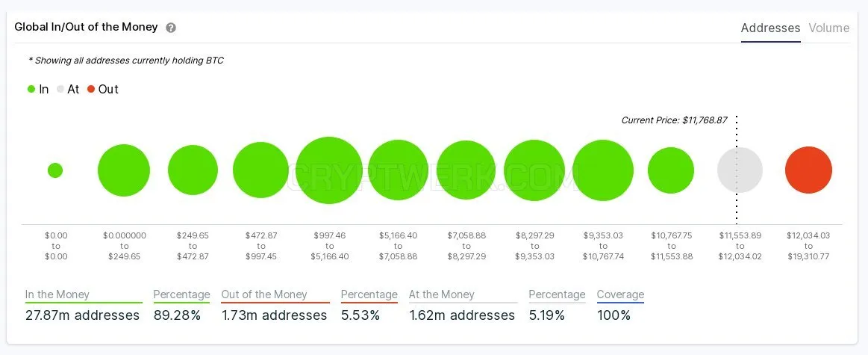Click the 5.19% percentage value
Image resolution: width=868 pixels, height=355 pixels.
point(547,315)
